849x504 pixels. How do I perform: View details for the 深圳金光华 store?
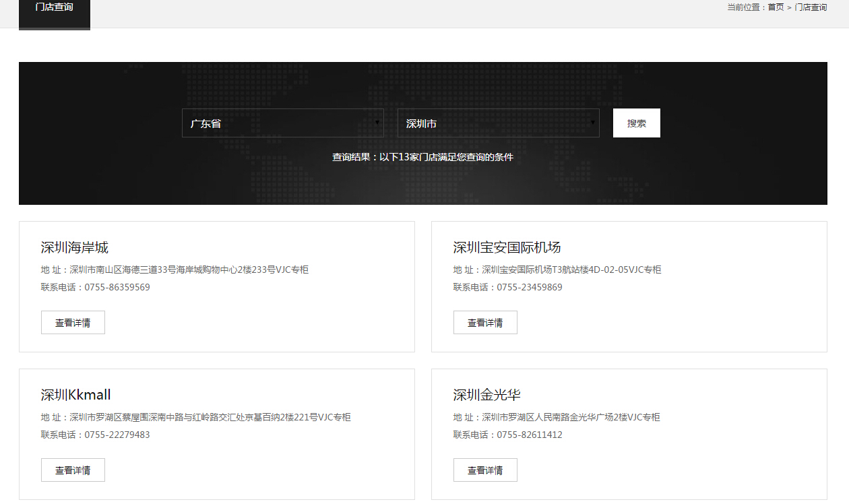coord(485,470)
